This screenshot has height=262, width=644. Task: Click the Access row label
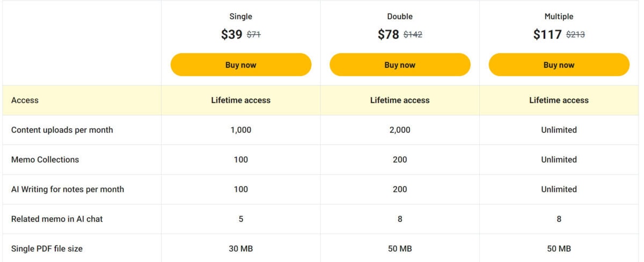pos(25,100)
